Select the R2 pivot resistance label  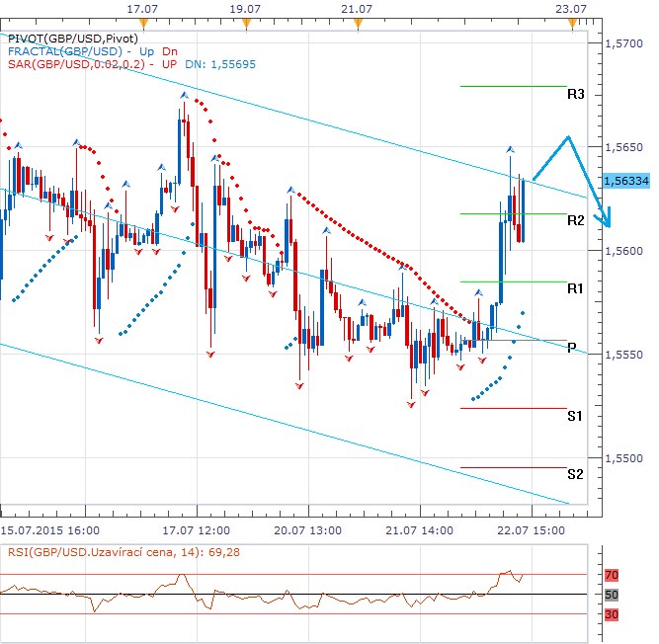576,219
